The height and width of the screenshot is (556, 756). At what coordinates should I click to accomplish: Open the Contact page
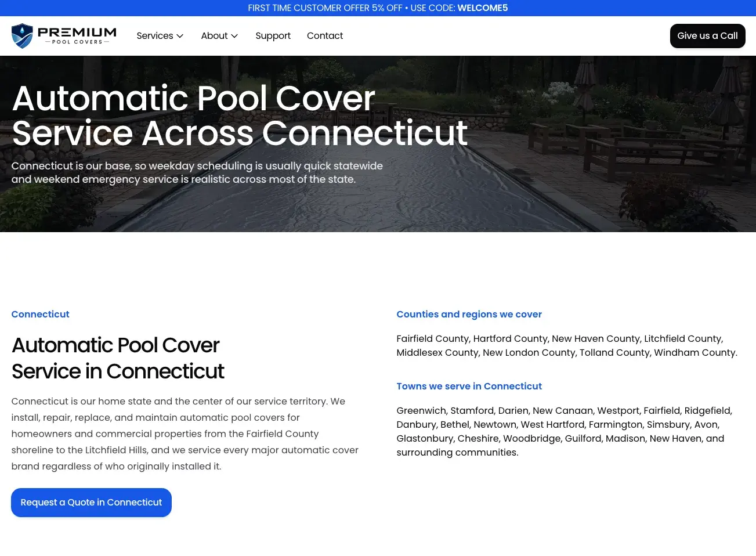[x=325, y=36]
